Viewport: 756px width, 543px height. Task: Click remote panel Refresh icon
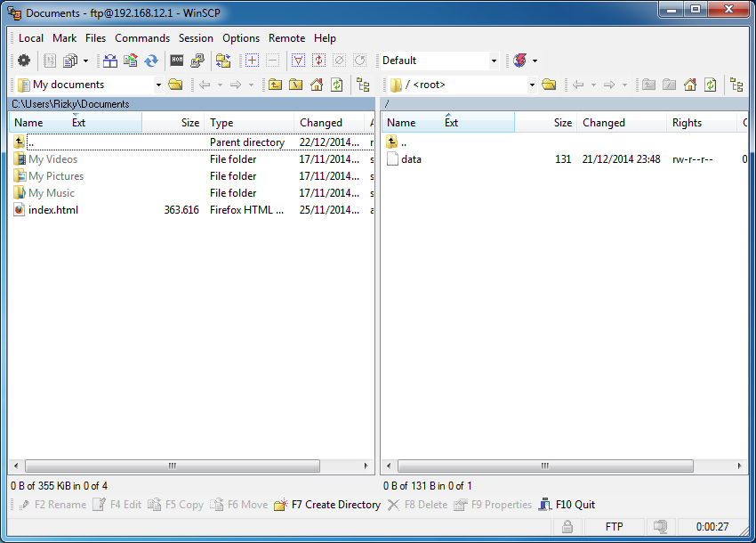pyautogui.click(x=711, y=85)
